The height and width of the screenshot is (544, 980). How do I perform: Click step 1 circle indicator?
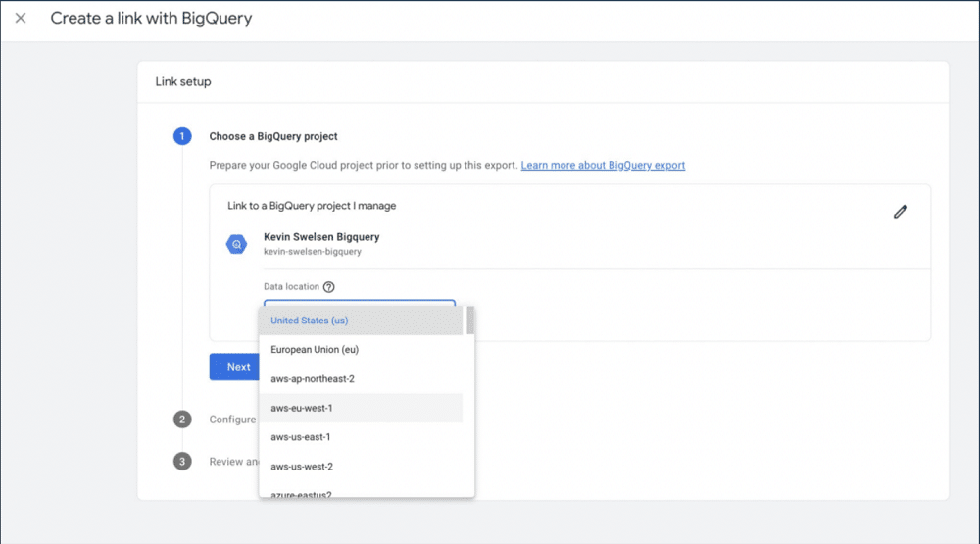tap(182, 136)
